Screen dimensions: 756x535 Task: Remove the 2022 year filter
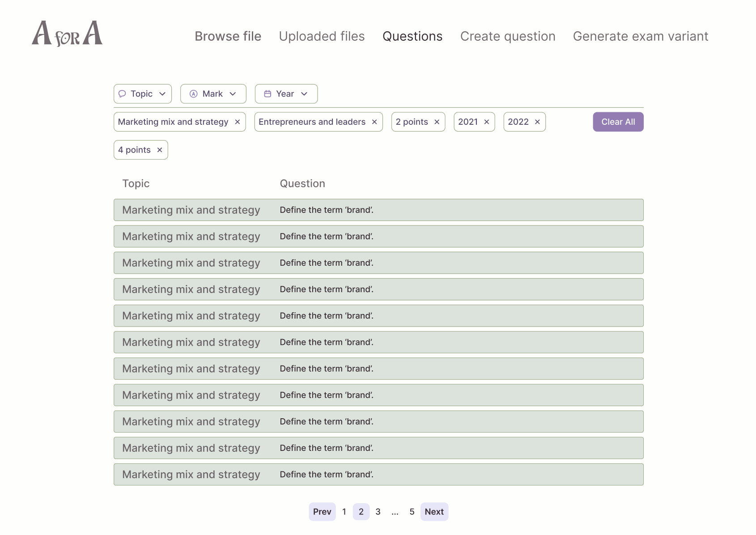538,122
